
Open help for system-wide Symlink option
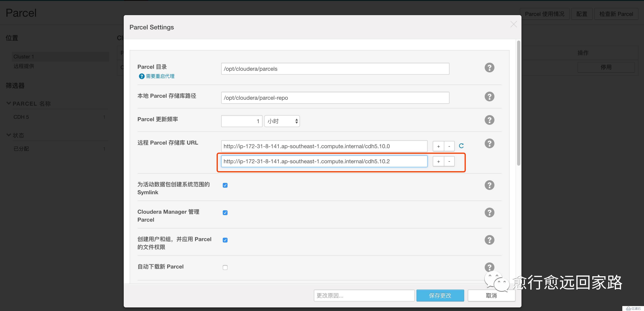(x=489, y=185)
